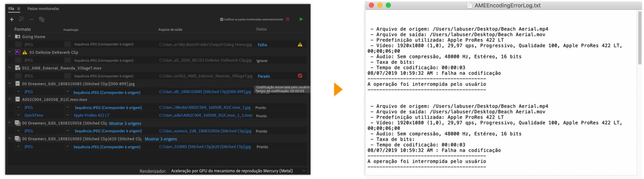
Task: Click the yellow warning icon in Falha row
Action: [x=300, y=44]
